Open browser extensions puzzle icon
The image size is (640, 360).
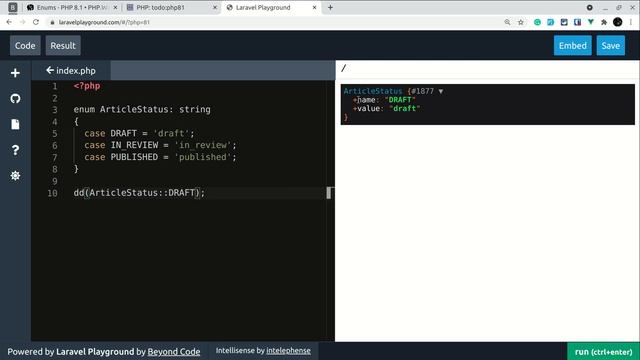tap(604, 22)
